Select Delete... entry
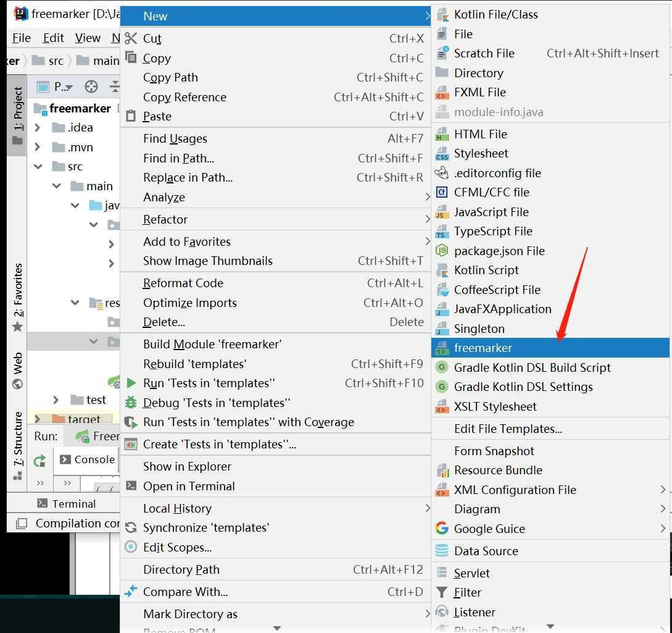 (x=276, y=322)
